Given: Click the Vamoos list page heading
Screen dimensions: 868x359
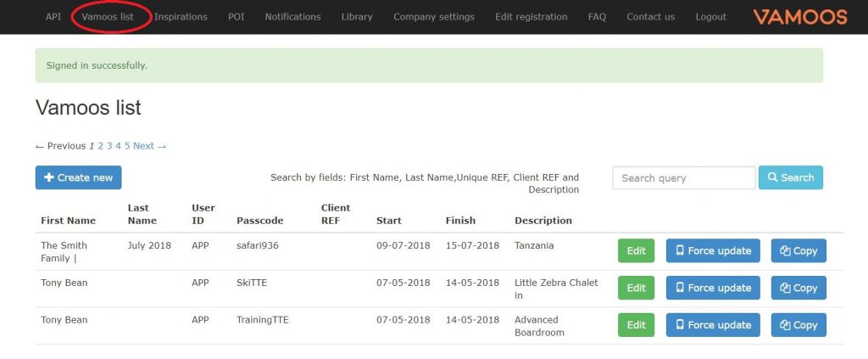Looking at the screenshot, I should pos(88,107).
